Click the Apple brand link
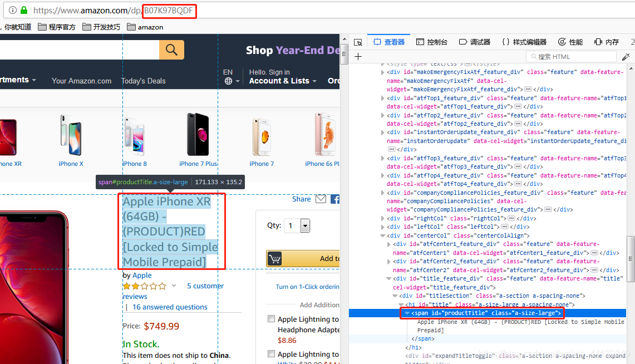Screen dimensions: 635x364 tap(142, 276)
